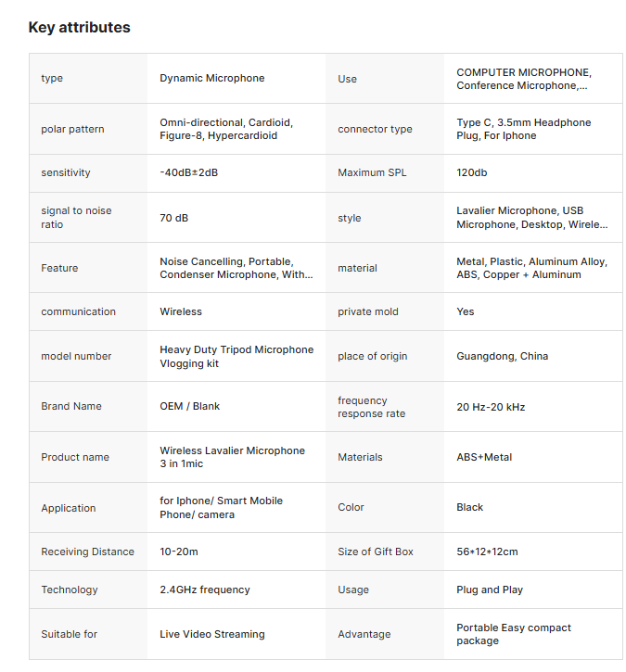Select the sensitivity value -40dB±2dB
The height and width of the screenshot is (672, 626).
188,173
